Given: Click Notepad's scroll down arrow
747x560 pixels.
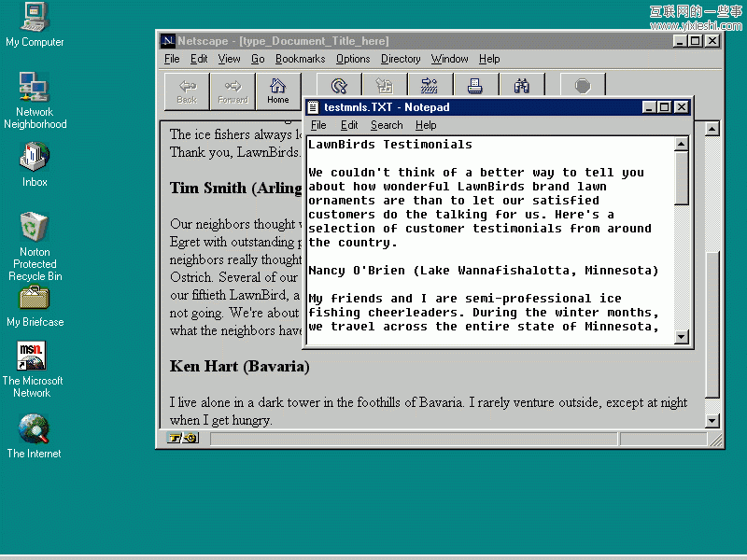Looking at the screenshot, I should pos(682,338).
